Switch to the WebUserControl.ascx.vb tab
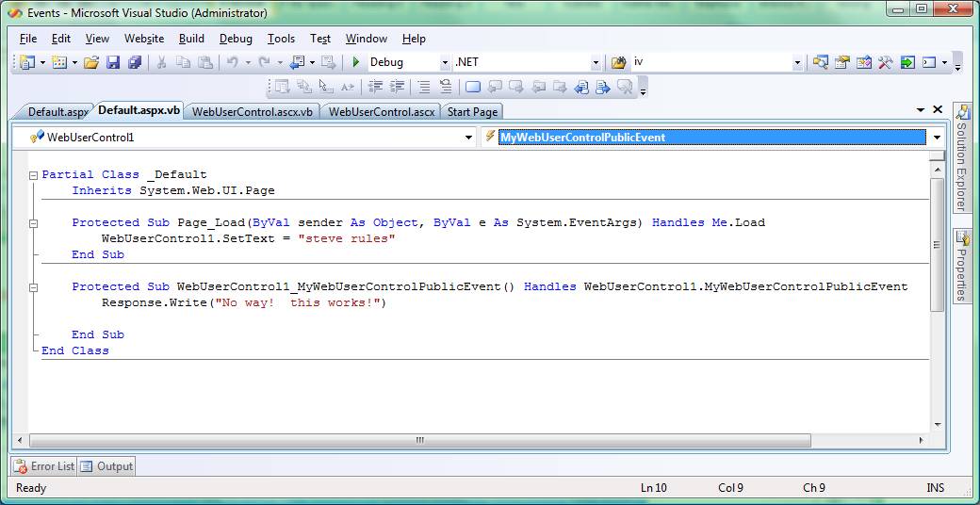Screen dimensions: 980x505 tap(252, 112)
